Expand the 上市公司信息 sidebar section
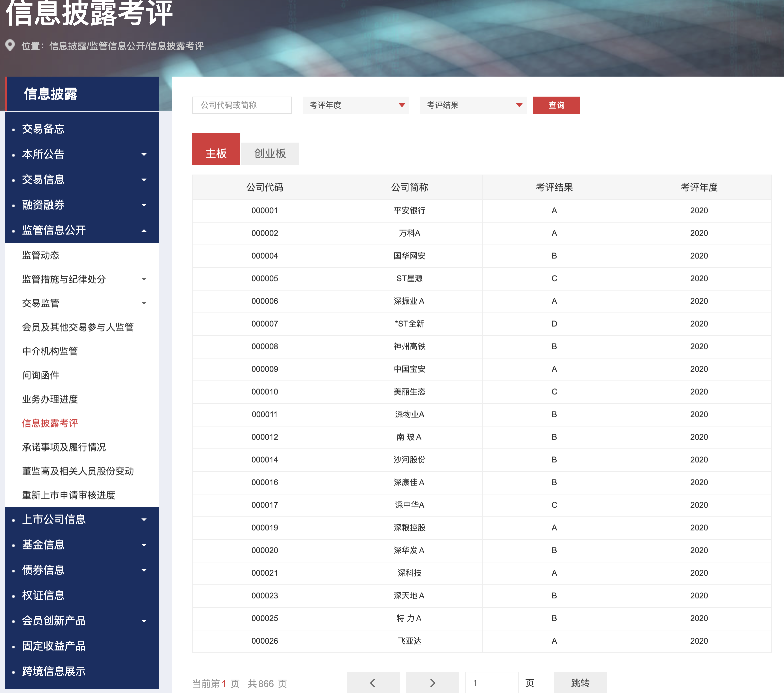The width and height of the screenshot is (784, 693). tap(144, 519)
